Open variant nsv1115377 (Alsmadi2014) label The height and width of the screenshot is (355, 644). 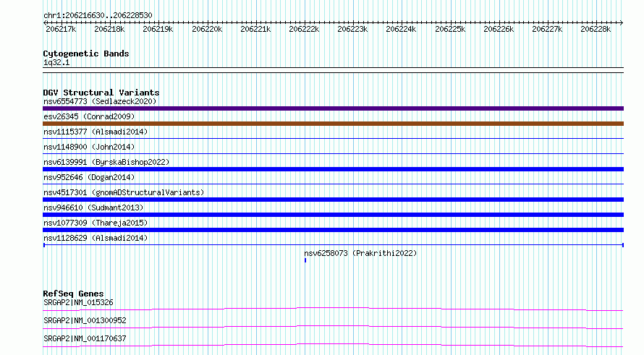96,132
